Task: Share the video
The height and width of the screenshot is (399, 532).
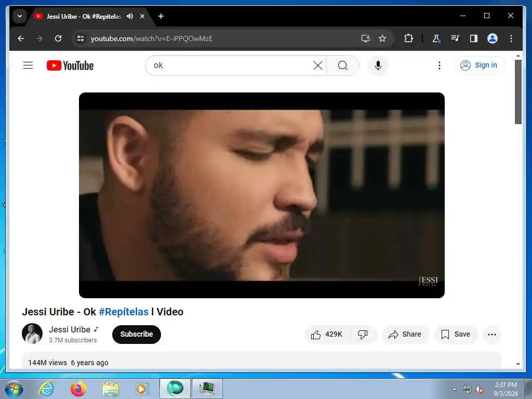Action: click(405, 335)
